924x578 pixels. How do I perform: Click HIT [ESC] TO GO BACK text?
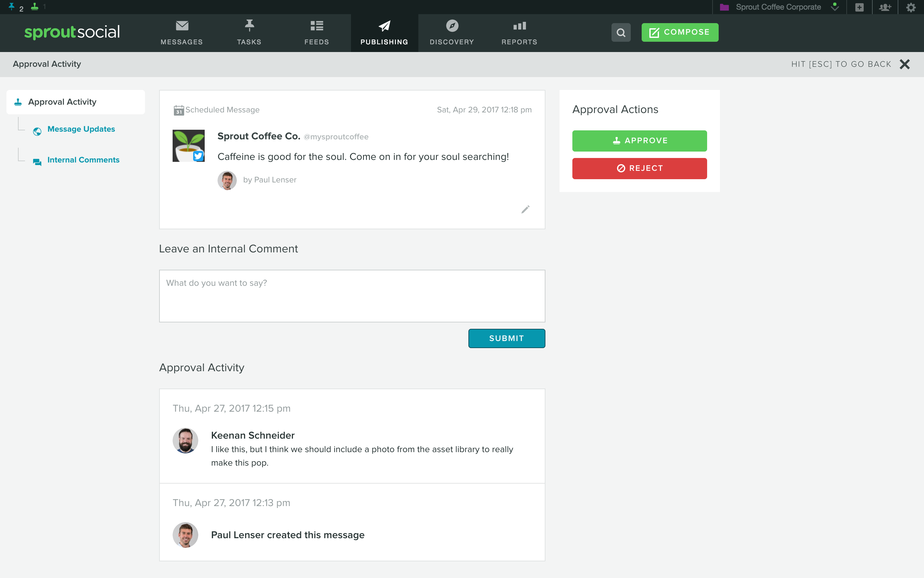[841, 64]
